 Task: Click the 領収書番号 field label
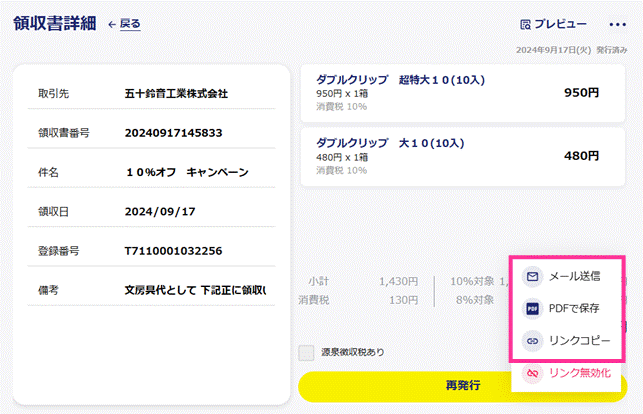[64, 133]
